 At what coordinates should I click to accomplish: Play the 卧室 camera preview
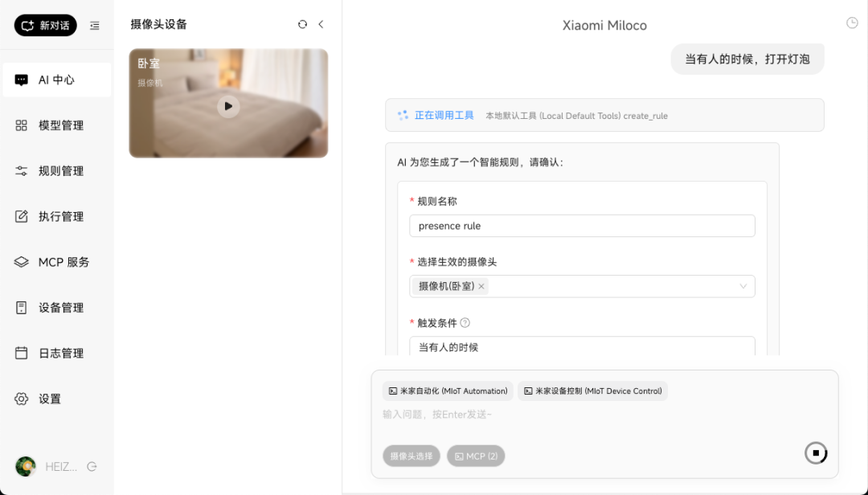pyautogui.click(x=228, y=105)
